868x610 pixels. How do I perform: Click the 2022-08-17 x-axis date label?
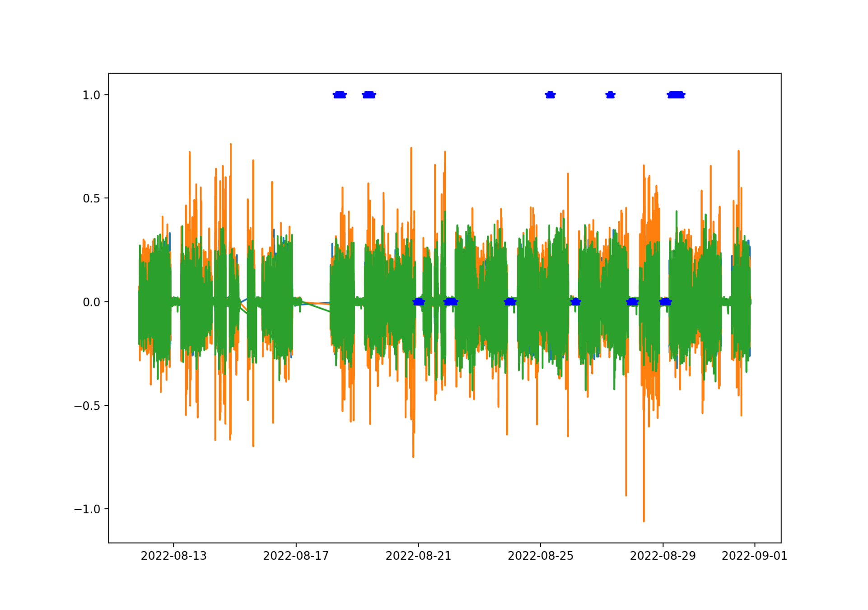click(x=296, y=556)
